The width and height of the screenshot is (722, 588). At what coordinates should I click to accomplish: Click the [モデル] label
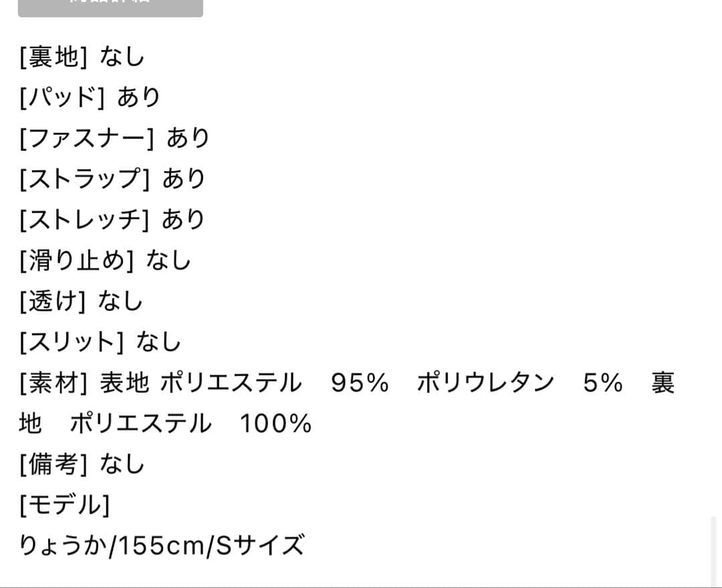click(65, 505)
